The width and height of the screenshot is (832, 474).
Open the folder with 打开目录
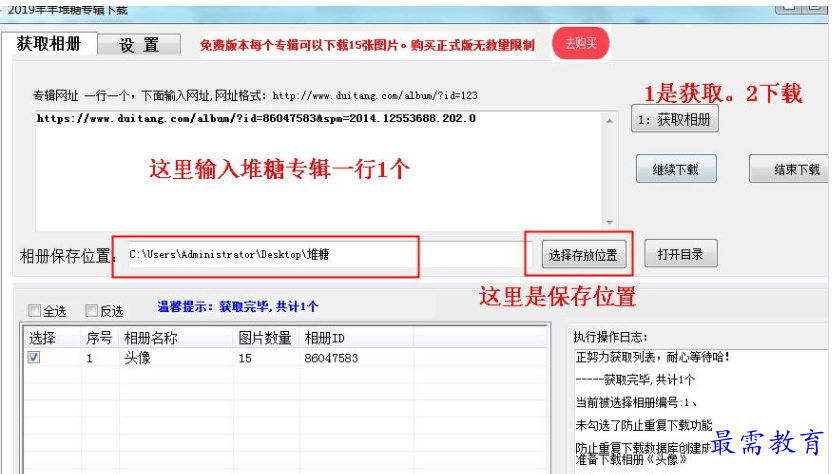coord(681,254)
